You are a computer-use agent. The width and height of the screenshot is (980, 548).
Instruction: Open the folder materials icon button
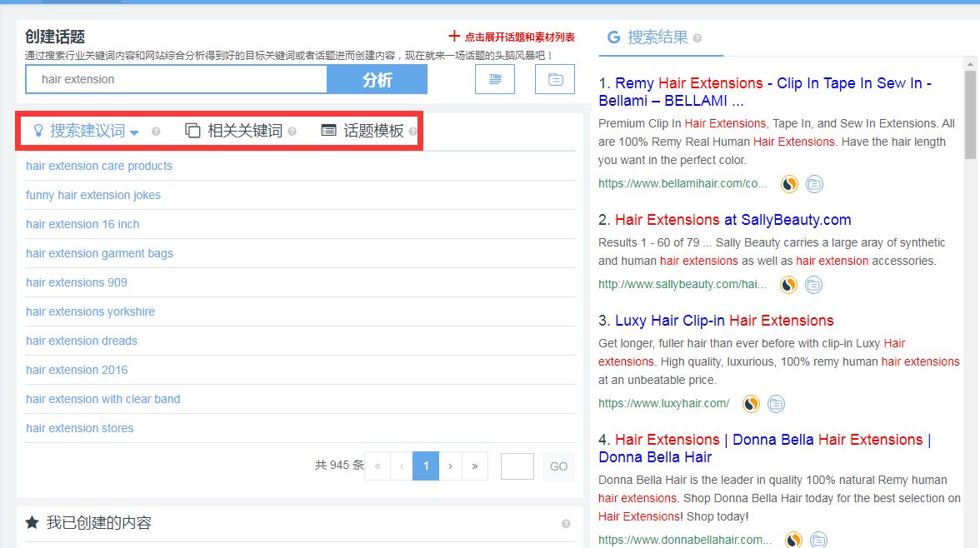click(555, 79)
